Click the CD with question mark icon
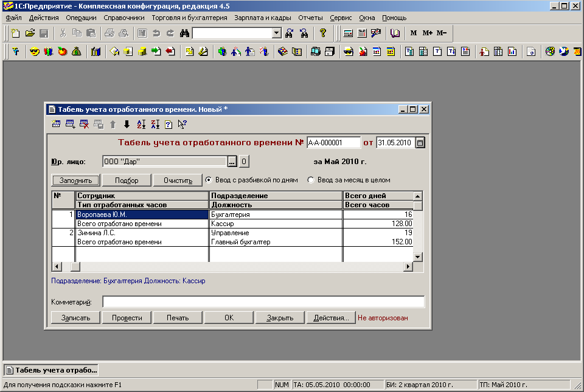This screenshot has height=392, width=584. tap(550, 52)
